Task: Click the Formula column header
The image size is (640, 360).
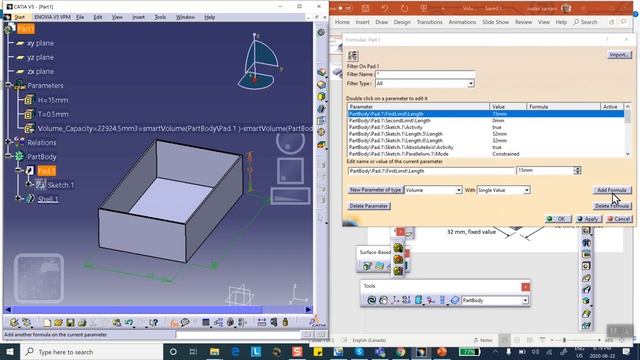Action: (563, 107)
